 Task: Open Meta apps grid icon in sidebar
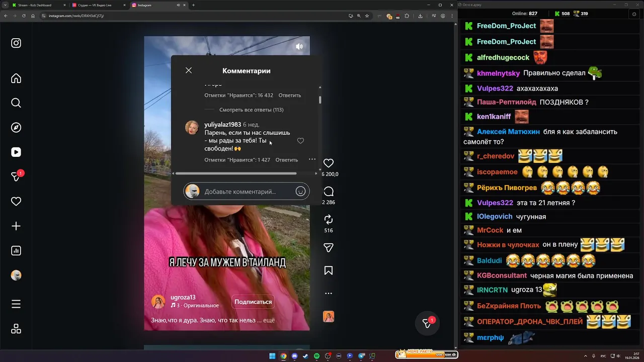point(16,329)
